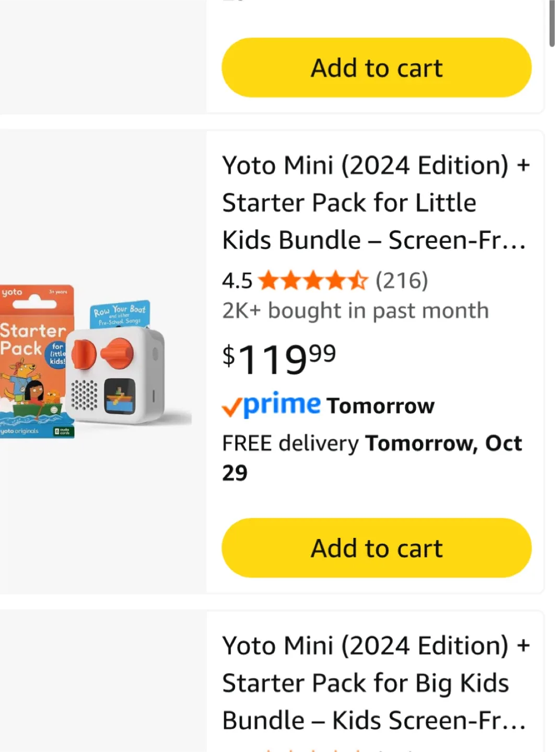Click the orange Prime checkmark icon
This screenshot has width=560, height=752.
click(231, 407)
